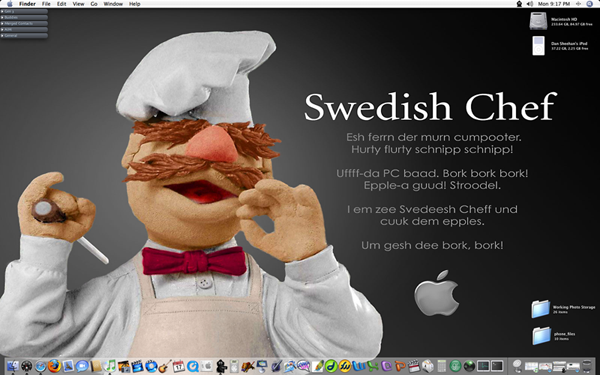Open Microsoft Word blue W icon
600x375 pixels.
(359, 366)
